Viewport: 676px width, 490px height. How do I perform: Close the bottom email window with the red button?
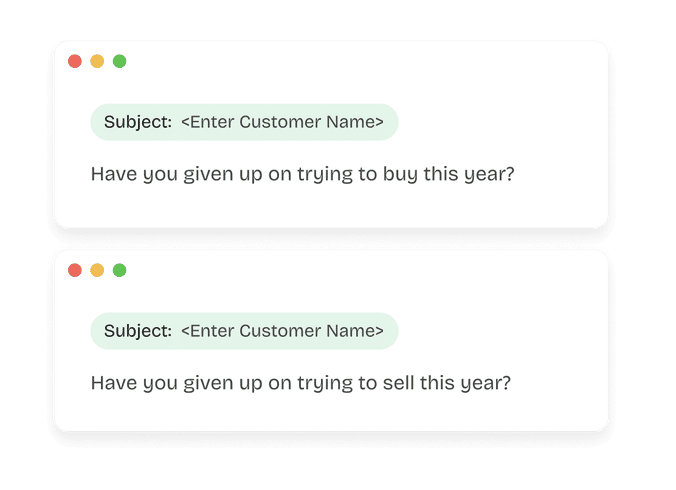tap(75, 270)
